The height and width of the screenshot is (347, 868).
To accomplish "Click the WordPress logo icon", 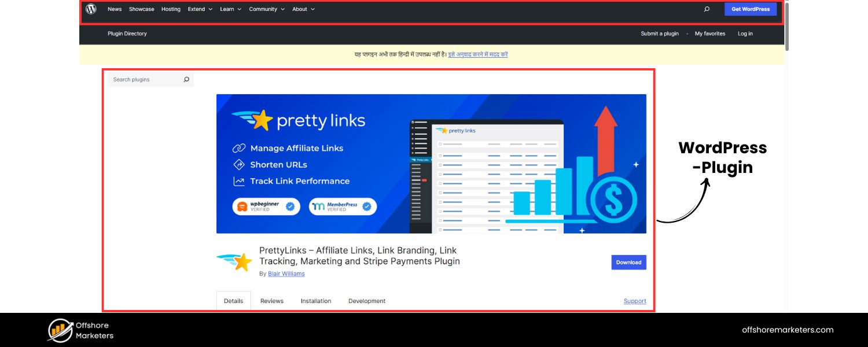I will click(x=90, y=9).
